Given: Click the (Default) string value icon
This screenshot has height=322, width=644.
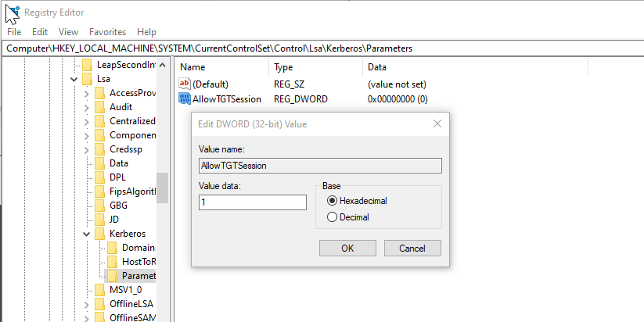Looking at the screenshot, I should (x=185, y=84).
